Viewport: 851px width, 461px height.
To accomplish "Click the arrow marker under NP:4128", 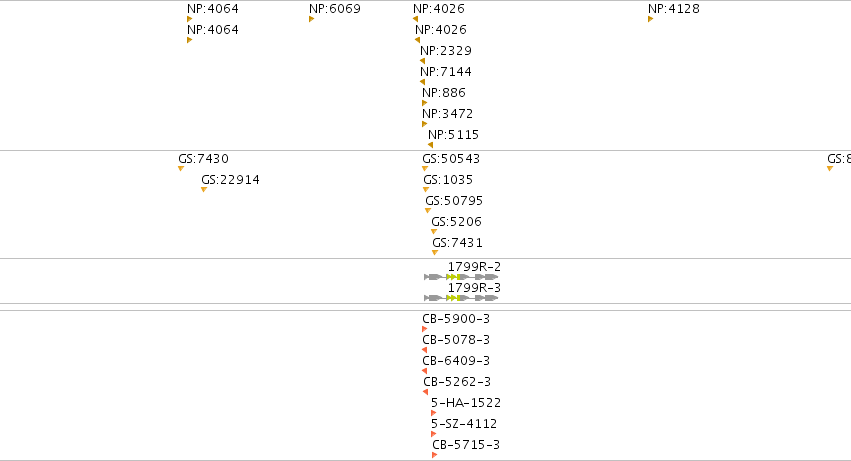I will (650, 19).
